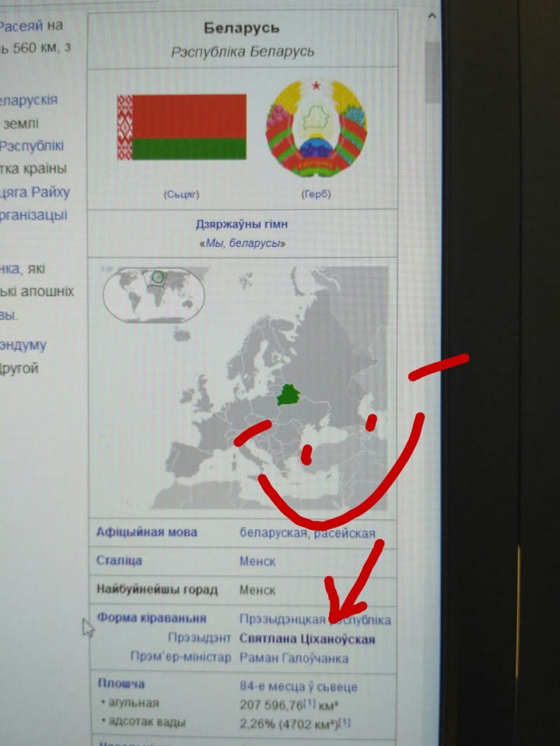Open the 84-е месца ў сьвеце link
This screenshot has width=560, height=746.
coord(298,687)
